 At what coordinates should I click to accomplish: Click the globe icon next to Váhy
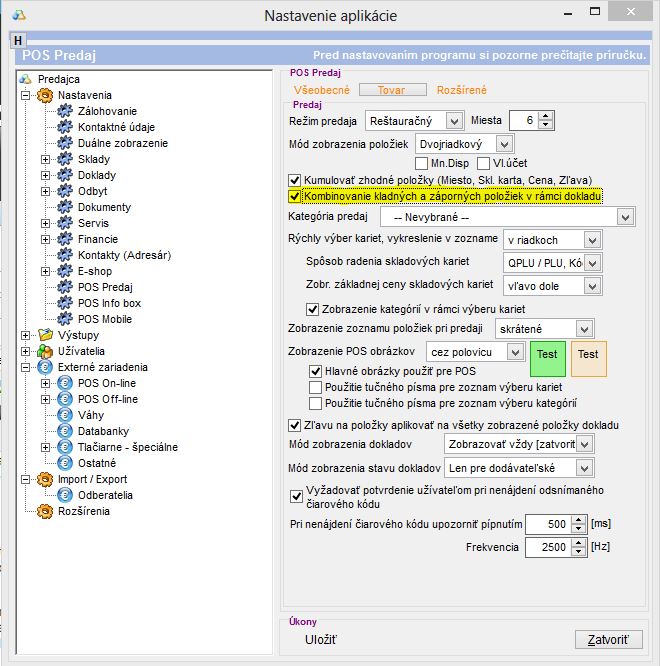pyautogui.click(x=65, y=415)
